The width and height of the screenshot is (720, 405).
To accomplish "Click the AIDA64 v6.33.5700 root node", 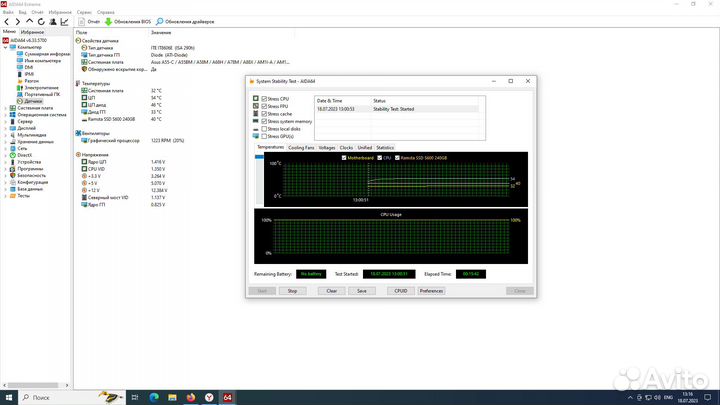I will 28,40.
